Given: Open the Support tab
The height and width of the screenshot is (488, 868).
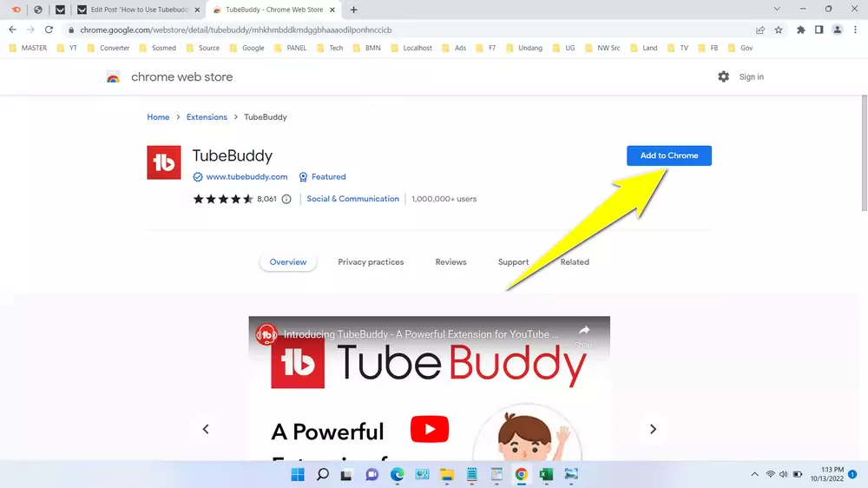Looking at the screenshot, I should [x=513, y=262].
